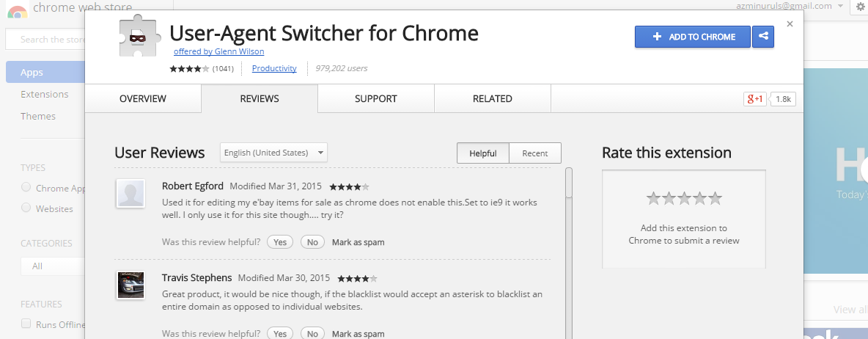Screen dimensions: 868x339
Task: Click the Add to Chrome button
Action: (692, 37)
